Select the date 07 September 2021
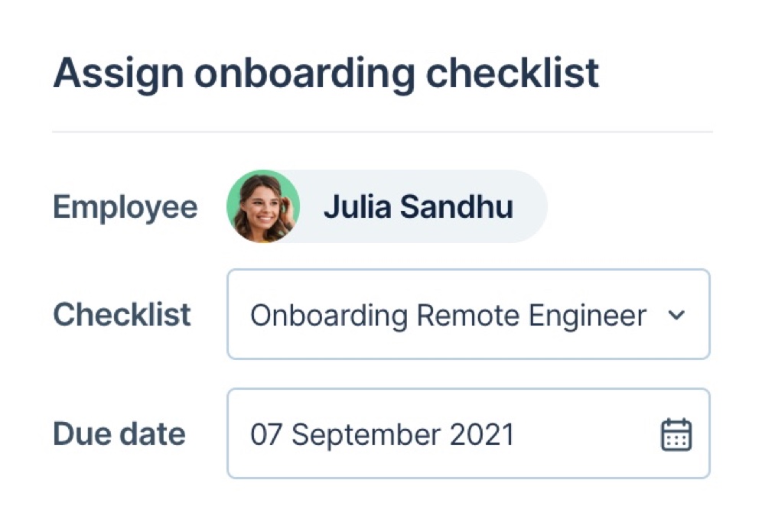The height and width of the screenshot is (532, 762). (383, 434)
